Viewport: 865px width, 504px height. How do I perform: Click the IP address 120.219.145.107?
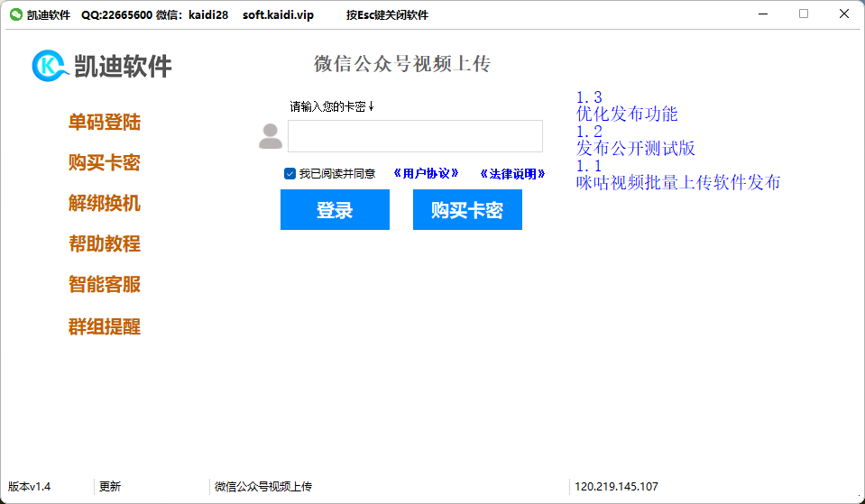point(616,486)
